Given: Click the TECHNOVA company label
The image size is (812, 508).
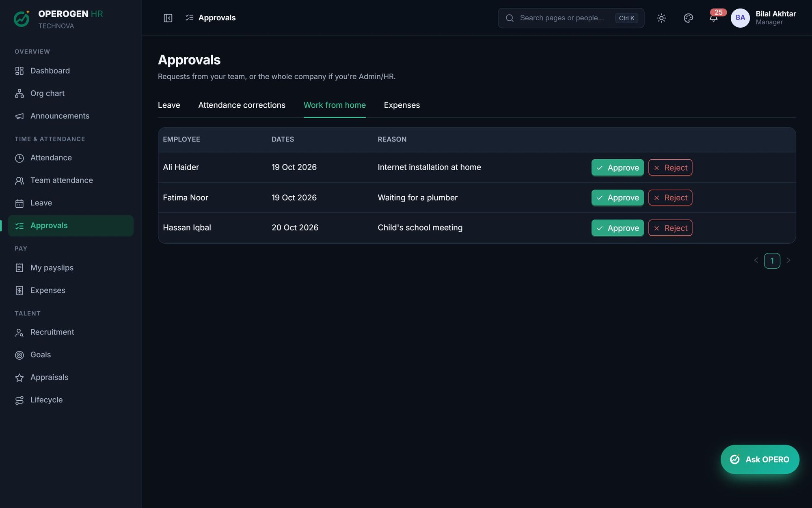Looking at the screenshot, I should (x=56, y=26).
